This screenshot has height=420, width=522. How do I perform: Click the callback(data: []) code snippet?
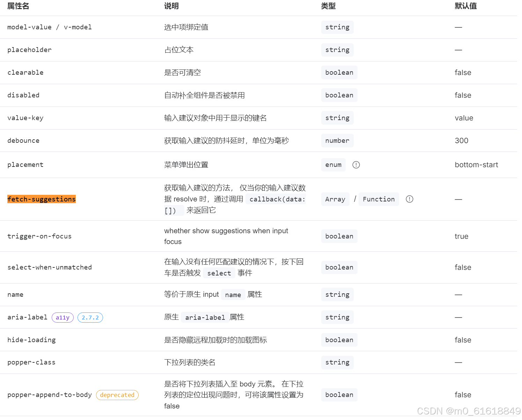point(276,199)
